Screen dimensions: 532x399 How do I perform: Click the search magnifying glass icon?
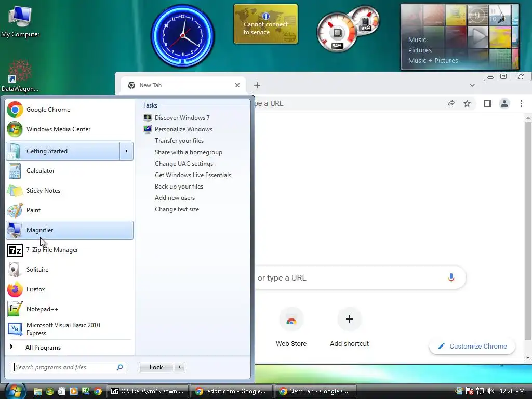(x=120, y=367)
